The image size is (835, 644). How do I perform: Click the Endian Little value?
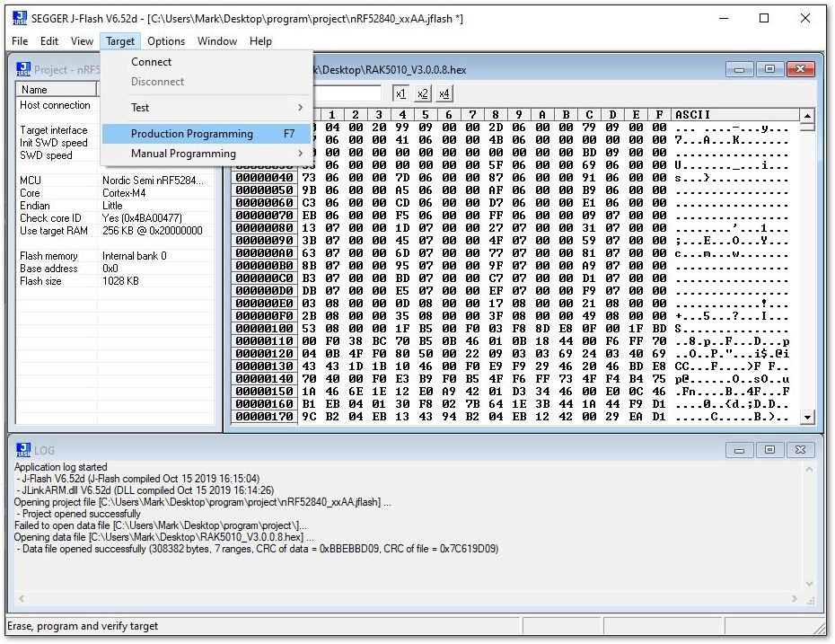112,206
